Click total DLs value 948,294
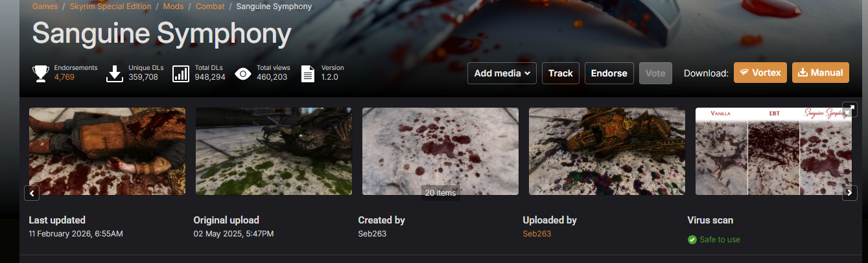 [x=210, y=77]
